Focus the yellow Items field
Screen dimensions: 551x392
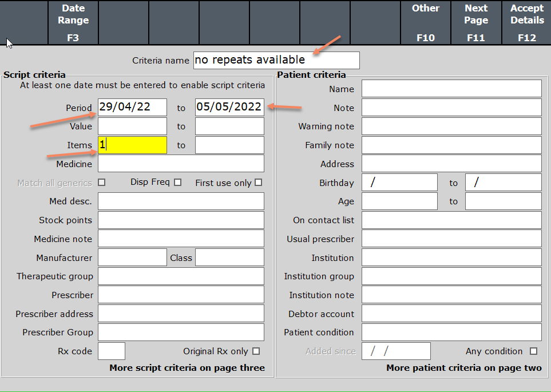point(132,145)
